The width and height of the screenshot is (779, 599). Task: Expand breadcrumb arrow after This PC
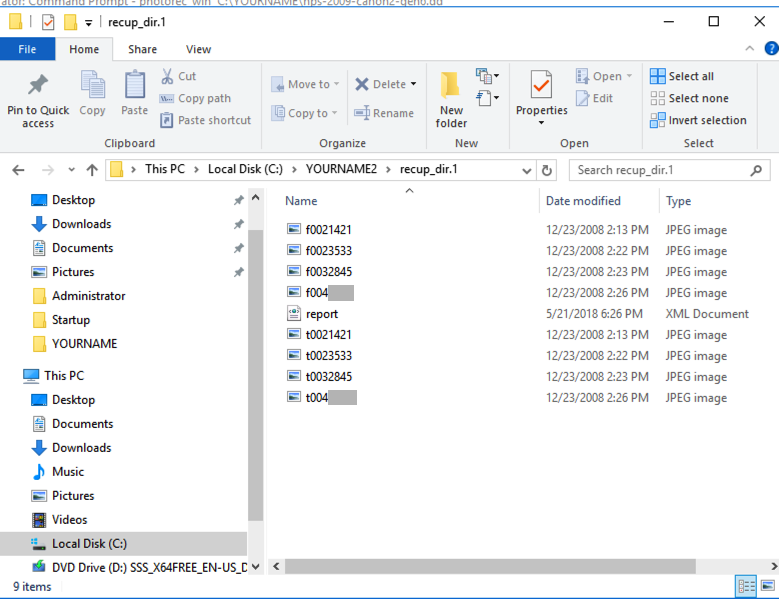pos(197,169)
